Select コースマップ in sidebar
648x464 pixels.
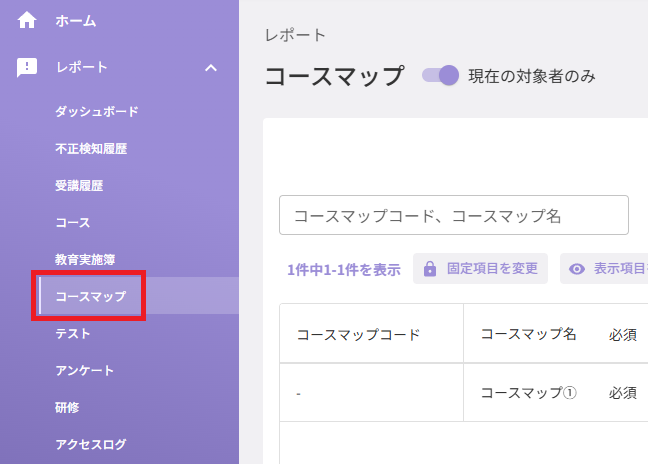click(91, 296)
